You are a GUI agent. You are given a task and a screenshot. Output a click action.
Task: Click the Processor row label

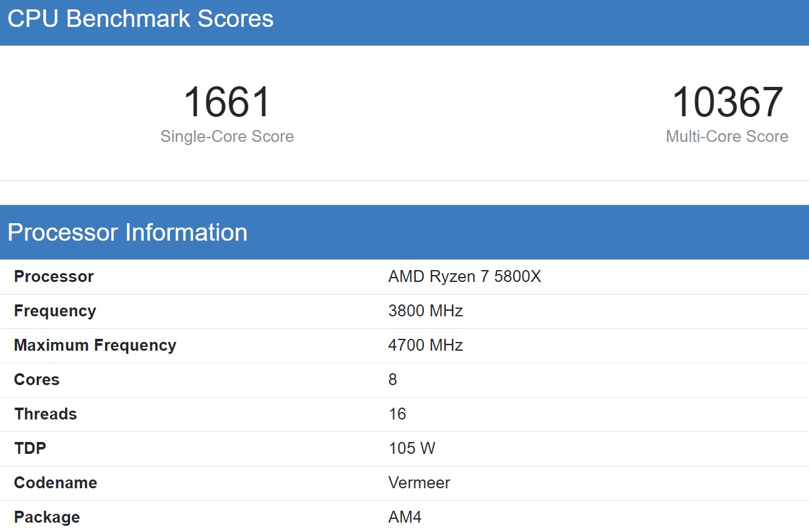click(x=54, y=276)
